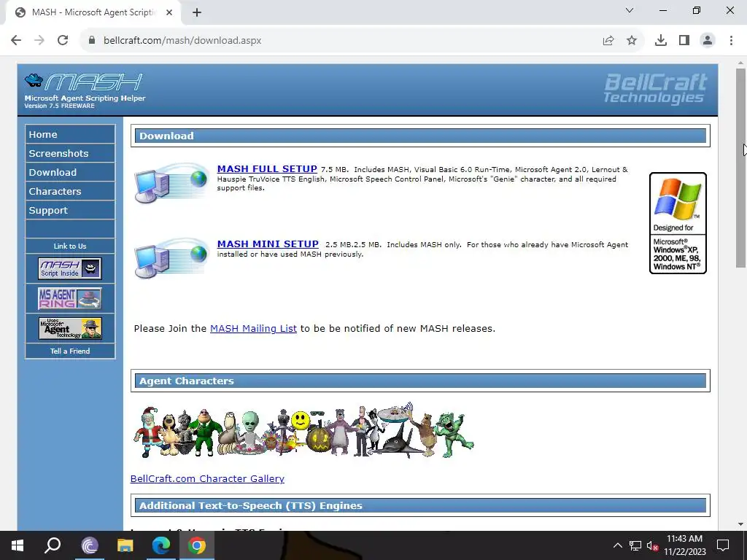The image size is (747, 560).
Task: View site information via the lock icon
Action: pyautogui.click(x=92, y=41)
